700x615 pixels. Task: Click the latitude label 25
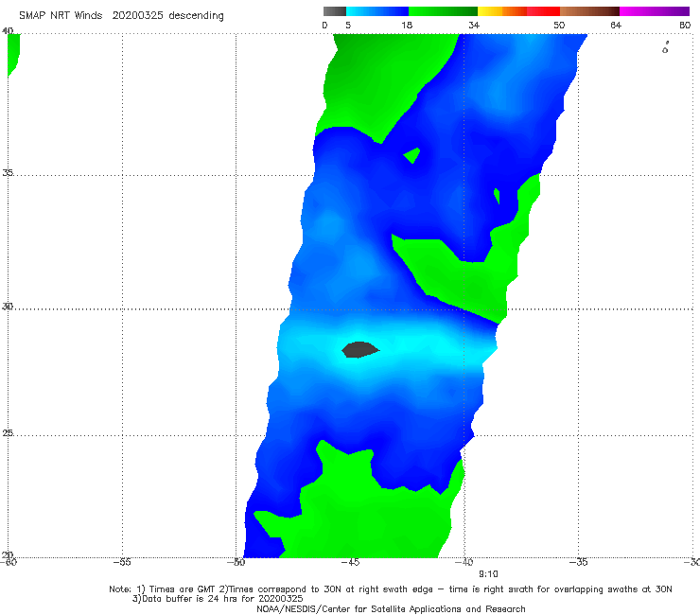click(x=8, y=432)
